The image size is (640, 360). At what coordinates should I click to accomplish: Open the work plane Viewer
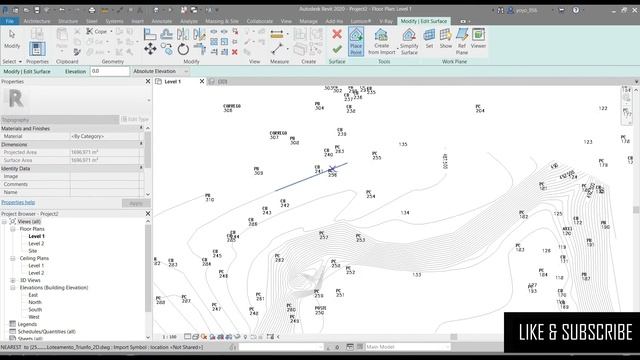click(x=478, y=38)
